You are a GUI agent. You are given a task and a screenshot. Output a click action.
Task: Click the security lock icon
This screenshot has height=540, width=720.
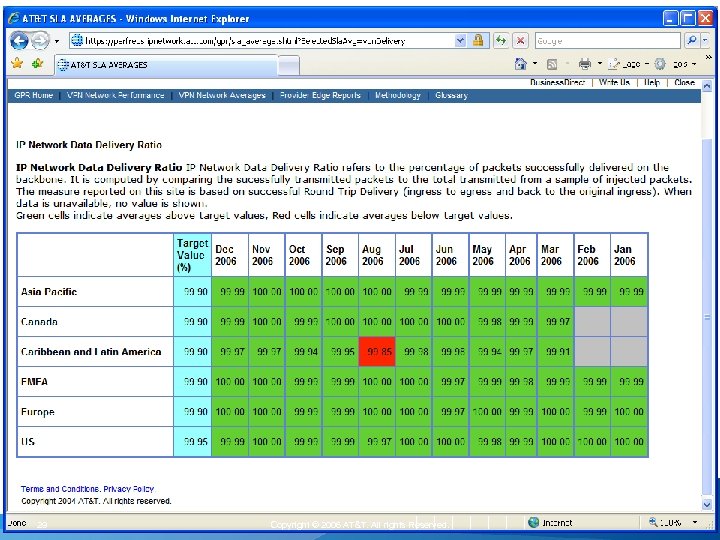click(478, 40)
